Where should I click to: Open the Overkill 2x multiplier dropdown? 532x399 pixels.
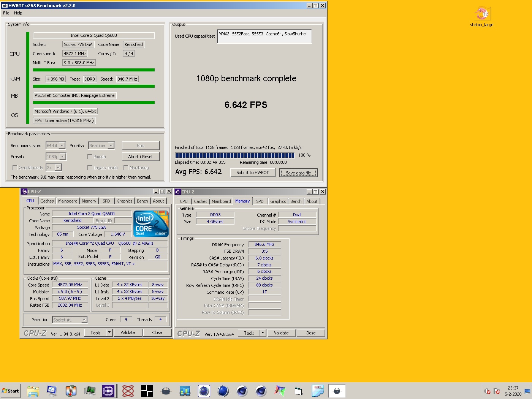click(x=54, y=168)
